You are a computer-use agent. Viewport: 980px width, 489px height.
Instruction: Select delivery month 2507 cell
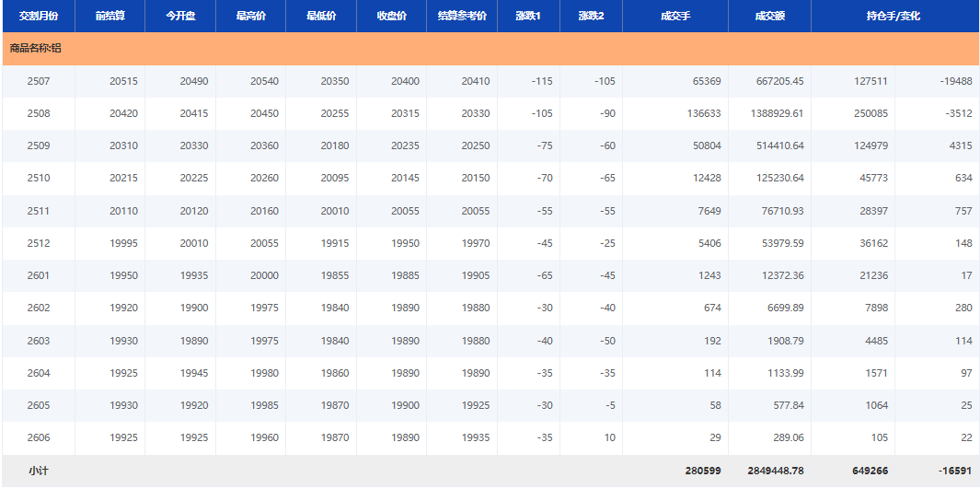coord(39,81)
